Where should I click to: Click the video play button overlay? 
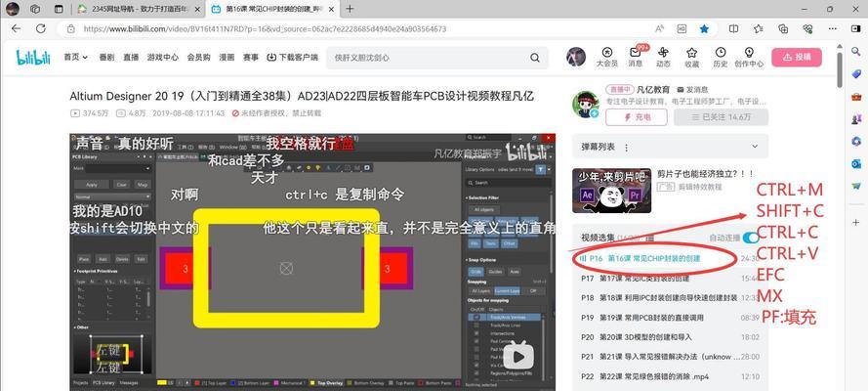pos(518,356)
